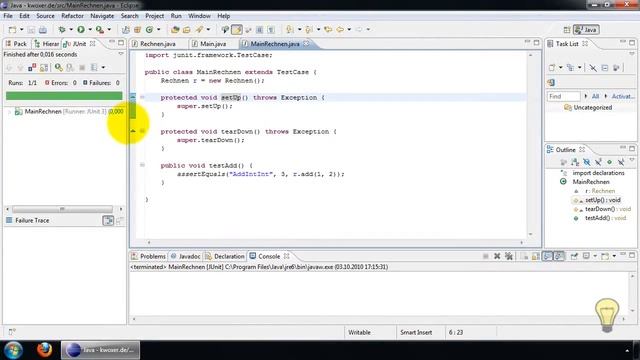Open the New wizard dropdown arrow
The image size is (640, 360).
pyautogui.click(x=22, y=29)
